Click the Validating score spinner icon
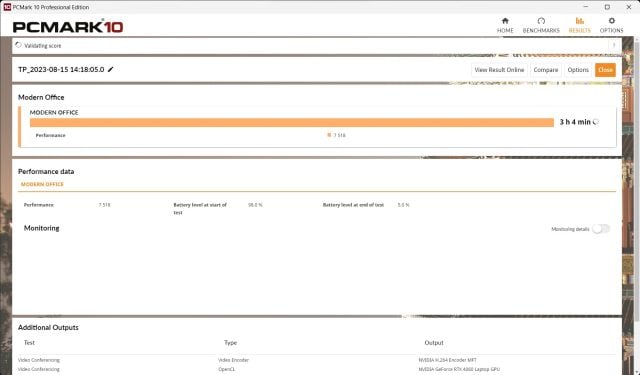Viewport: 640px width, 375px height. [18, 45]
